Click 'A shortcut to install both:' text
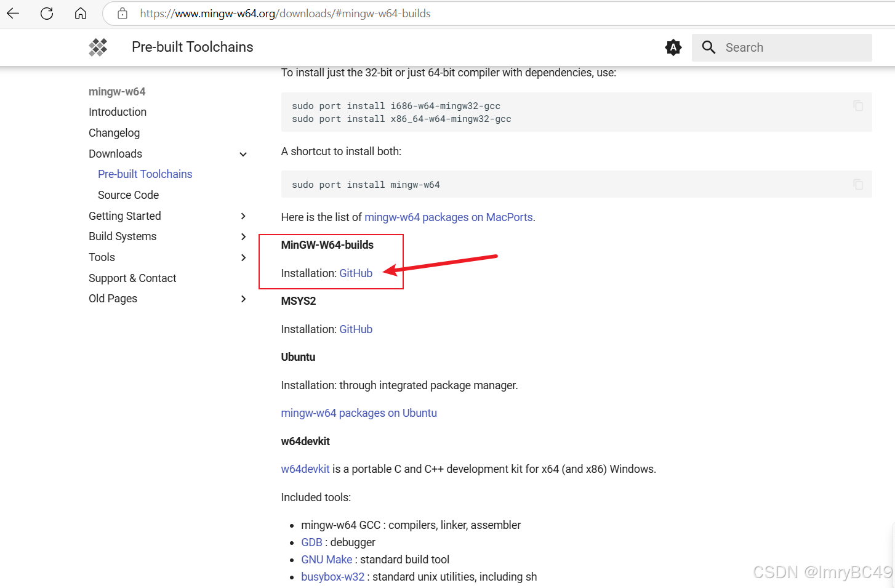 pos(341,151)
